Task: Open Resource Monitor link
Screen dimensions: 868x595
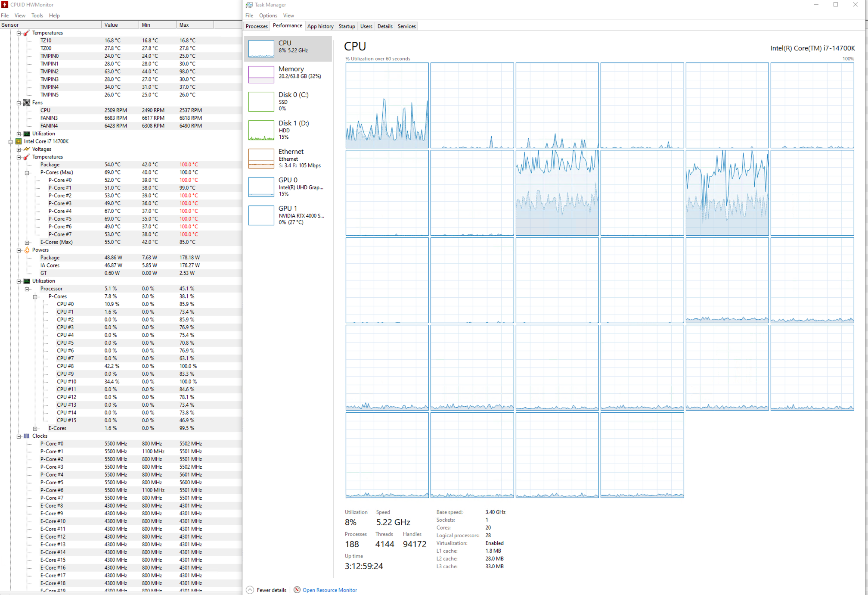Action: pos(330,590)
